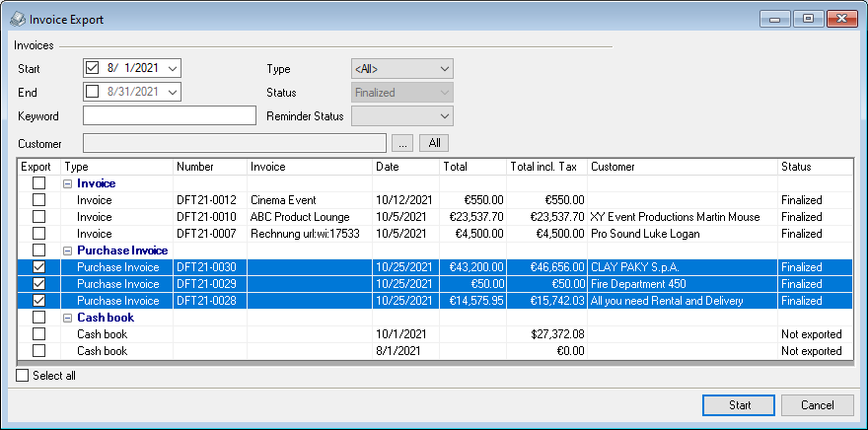Select the ABC Product Lounge invoice row
The image size is (868, 430).
point(308,217)
